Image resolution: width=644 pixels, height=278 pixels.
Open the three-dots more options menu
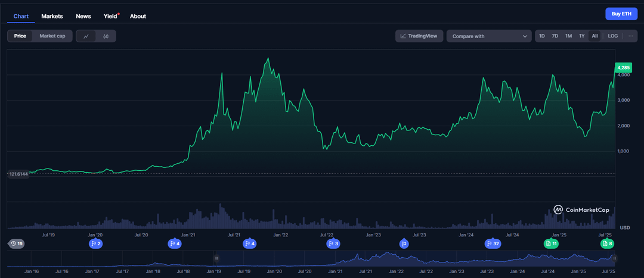tap(631, 36)
